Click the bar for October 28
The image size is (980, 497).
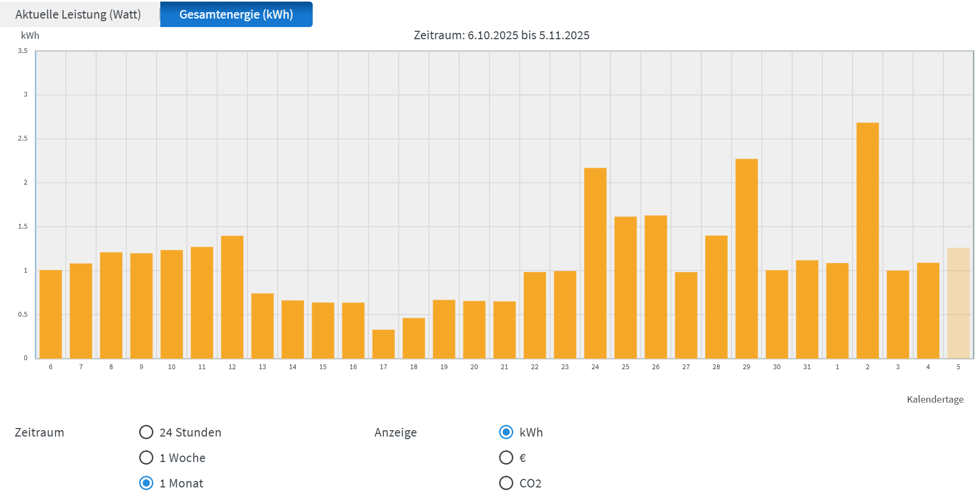(716, 297)
